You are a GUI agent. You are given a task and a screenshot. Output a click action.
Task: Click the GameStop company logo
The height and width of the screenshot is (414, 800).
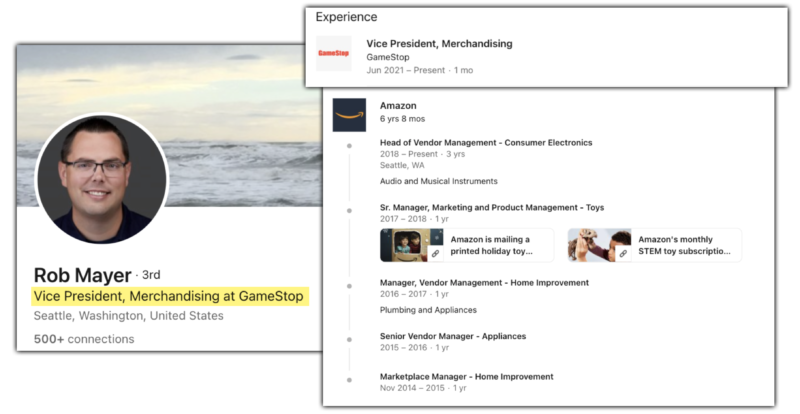(x=334, y=53)
